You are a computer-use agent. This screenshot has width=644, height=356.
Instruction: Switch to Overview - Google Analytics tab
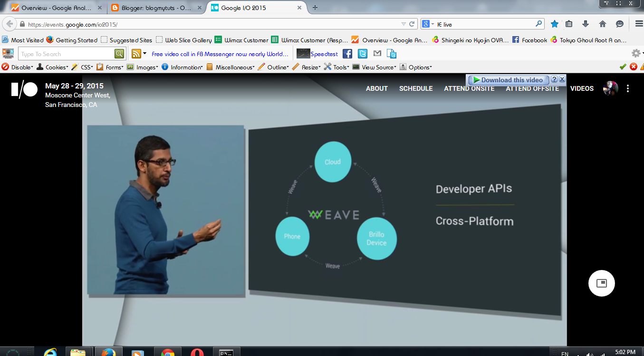pyautogui.click(x=56, y=8)
